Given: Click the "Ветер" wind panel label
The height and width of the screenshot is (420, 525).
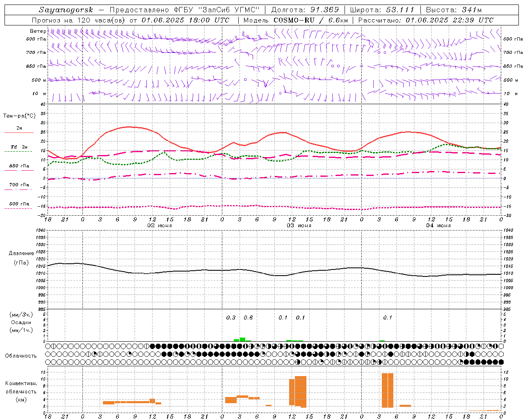Looking at the screenshot, I should click(38, 31).
